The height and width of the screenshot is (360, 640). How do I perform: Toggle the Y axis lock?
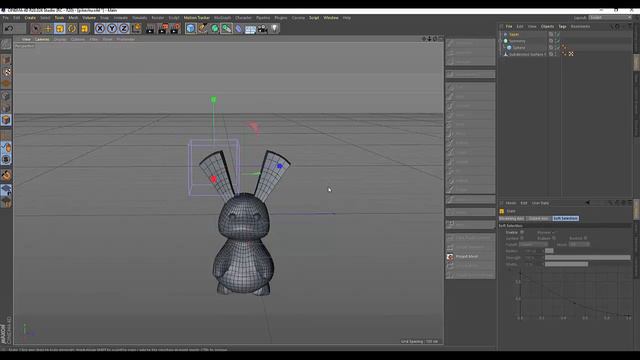click(112, 29)
